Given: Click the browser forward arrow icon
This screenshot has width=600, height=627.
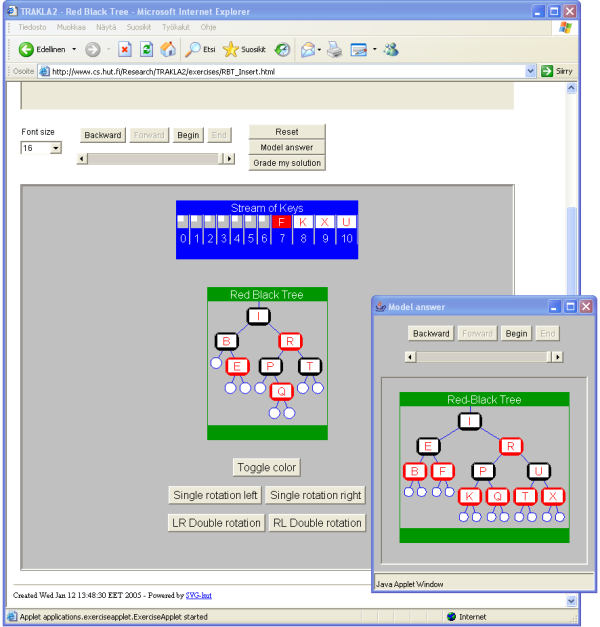Looking at the screenshot, I should pyautogui.click(x=93, y=50).
